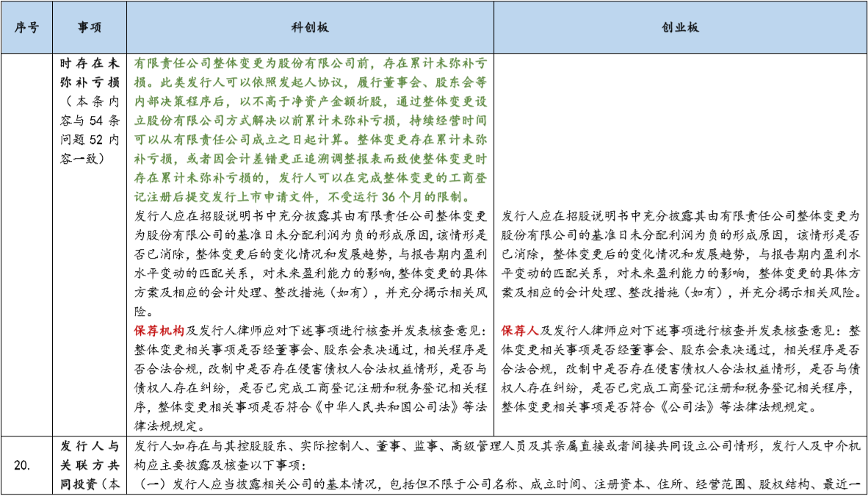Click the text '容一致)' in 事项 column

tap(81, 159)
